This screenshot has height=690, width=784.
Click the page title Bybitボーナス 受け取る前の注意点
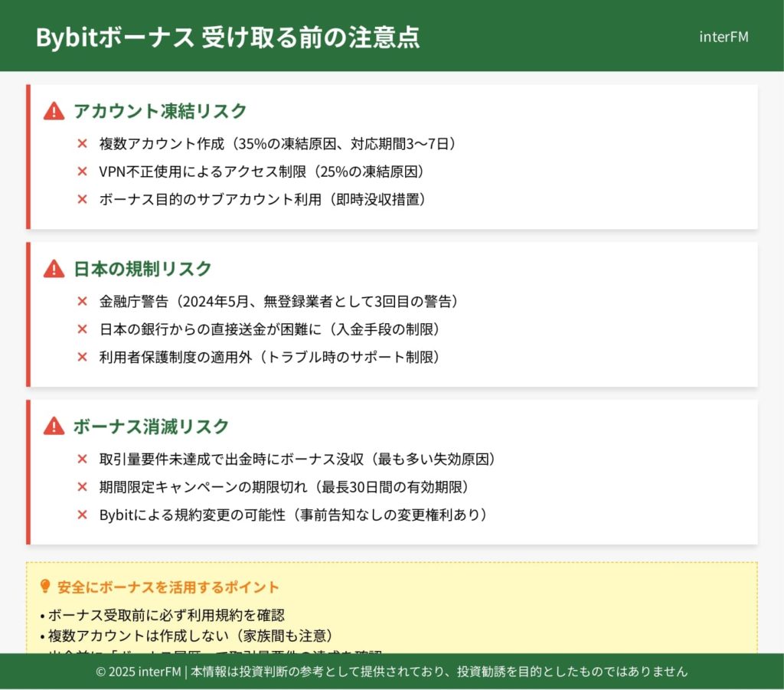point(227,37)
